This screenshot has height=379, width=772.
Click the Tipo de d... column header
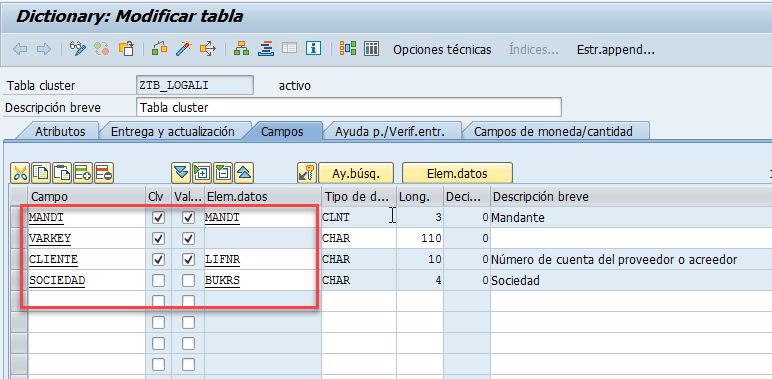pyautogui.click(x=358, y=196)
